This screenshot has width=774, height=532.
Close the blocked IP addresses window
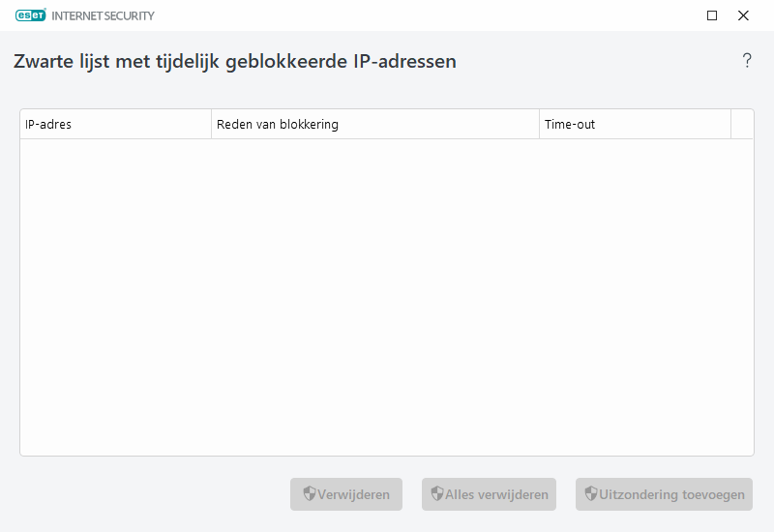tap(743, 15)
